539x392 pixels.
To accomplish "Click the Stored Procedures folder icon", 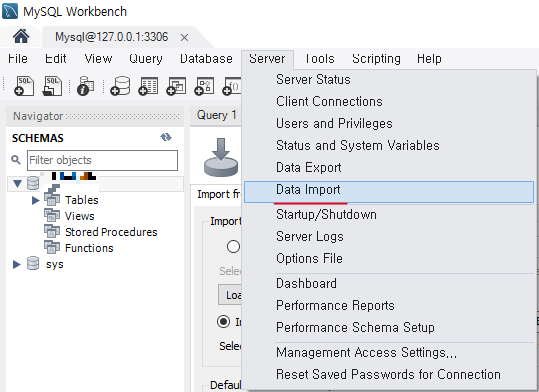I will pyautogui.click(x=52, y=231).
